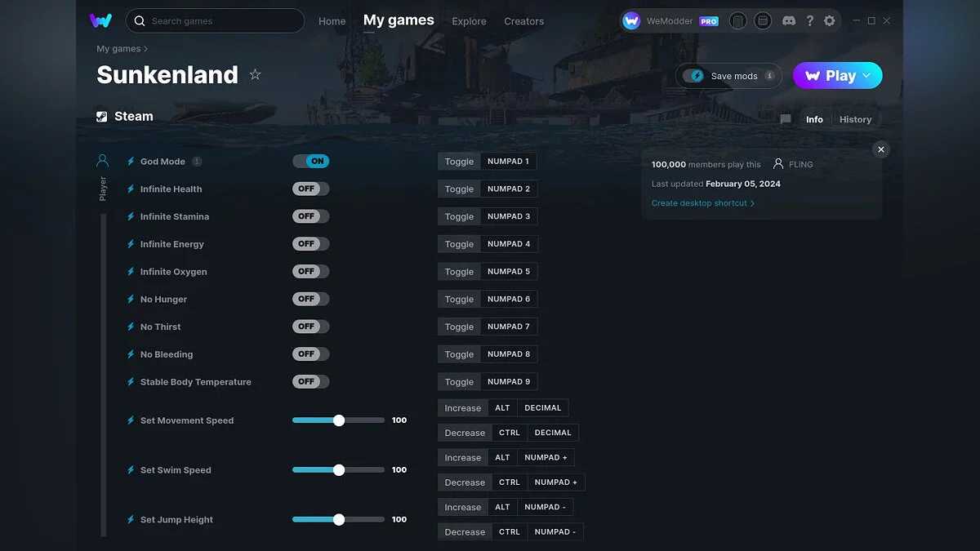This screenshot has height=551, width=980.
Task: Click the My games breadcrumb chevron
Action: click(146, 49)
